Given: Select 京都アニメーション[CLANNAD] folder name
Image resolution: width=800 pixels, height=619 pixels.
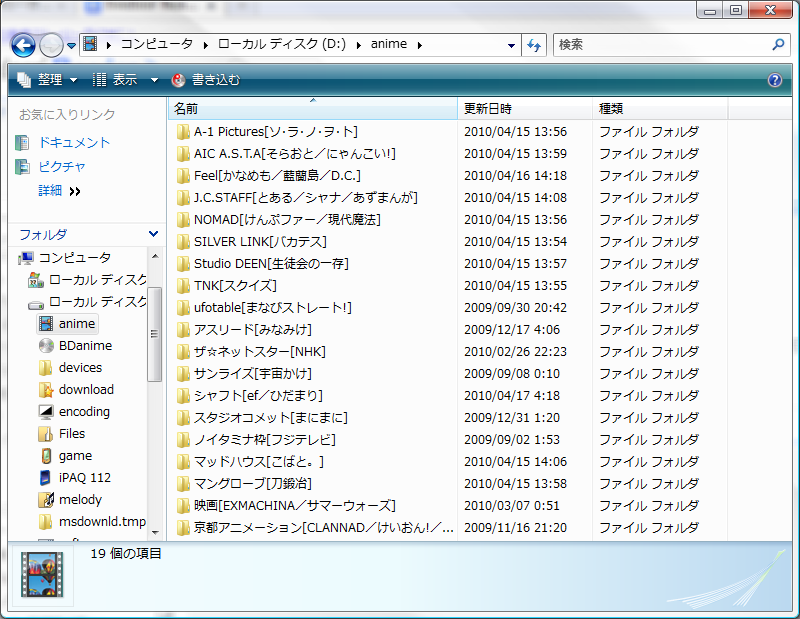Looking at the screenshot, I should tap(323, 527).
